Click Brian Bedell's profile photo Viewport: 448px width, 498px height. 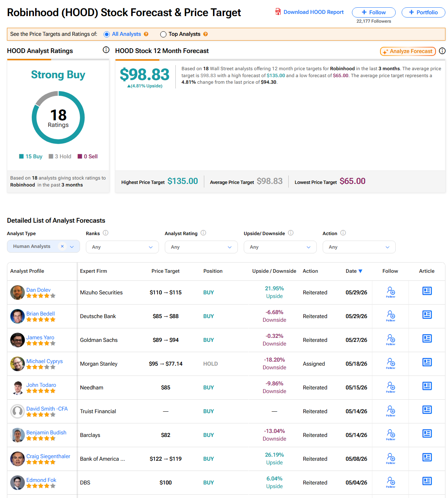(18, 316)
